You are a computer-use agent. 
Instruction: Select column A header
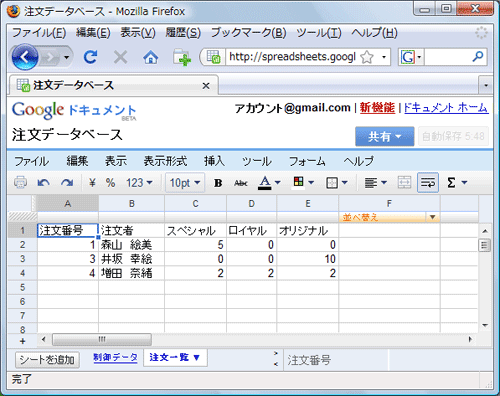68,203
